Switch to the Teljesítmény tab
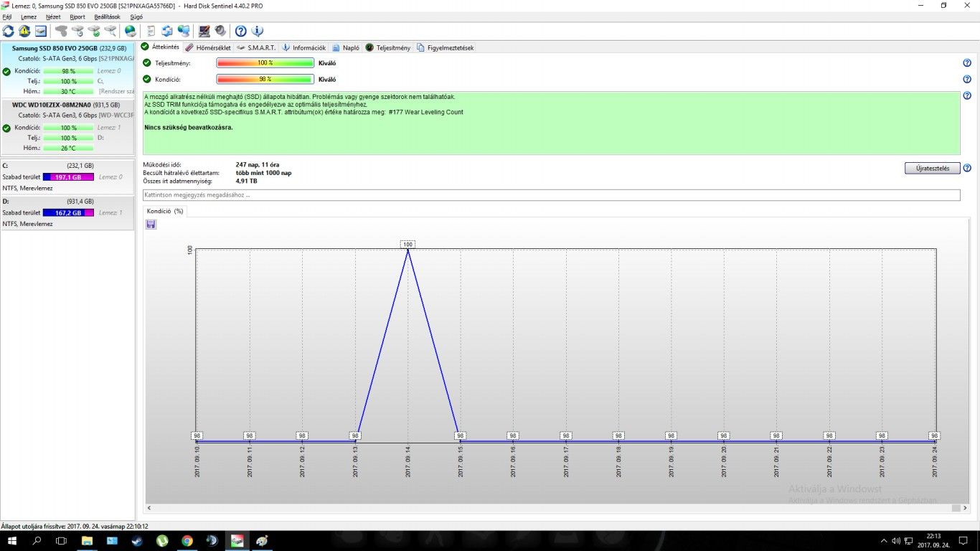The height and width of the screenshot is (551, 980). 388,47
